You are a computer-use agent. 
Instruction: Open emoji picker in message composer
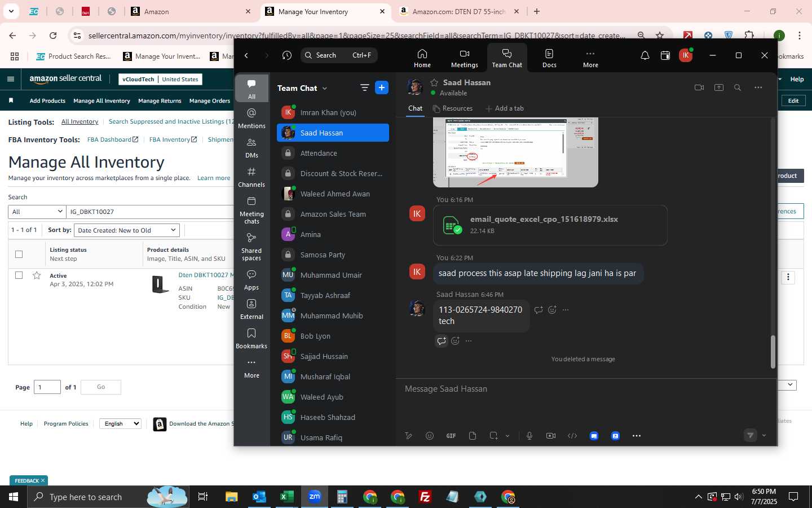[430, 436]
